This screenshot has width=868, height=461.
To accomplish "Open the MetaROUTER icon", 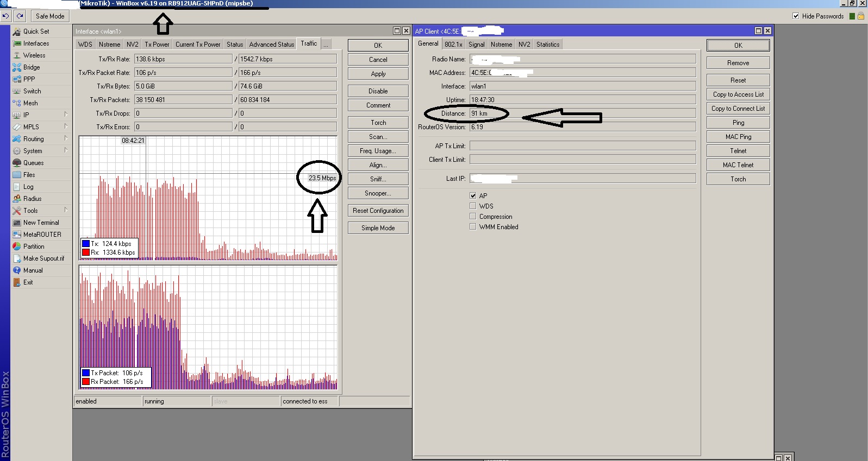I will point(17,235).
